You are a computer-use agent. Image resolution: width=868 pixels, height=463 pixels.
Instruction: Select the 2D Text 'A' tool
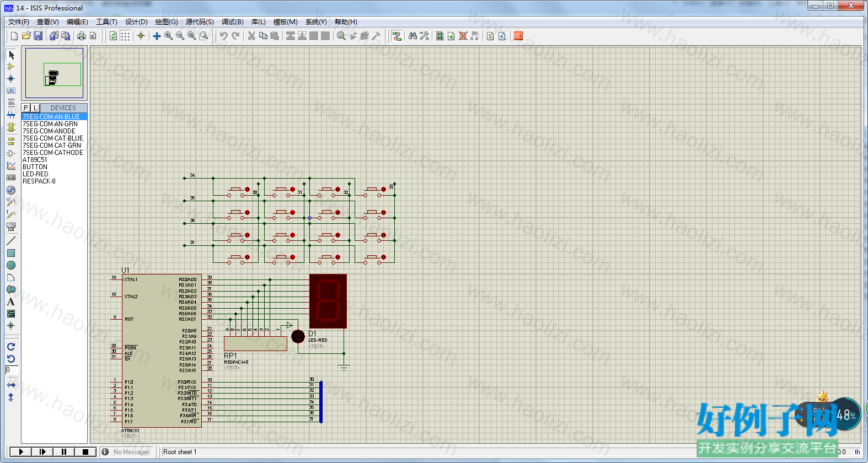[11, 302]
